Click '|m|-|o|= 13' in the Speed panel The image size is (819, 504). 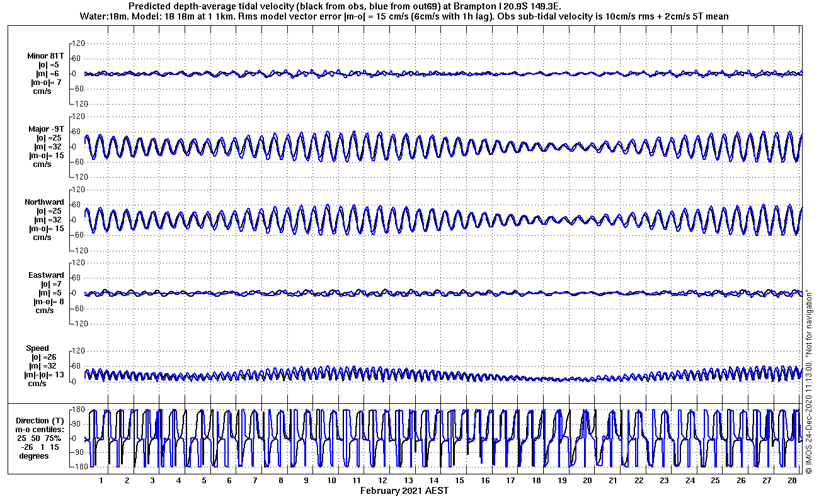44,375
